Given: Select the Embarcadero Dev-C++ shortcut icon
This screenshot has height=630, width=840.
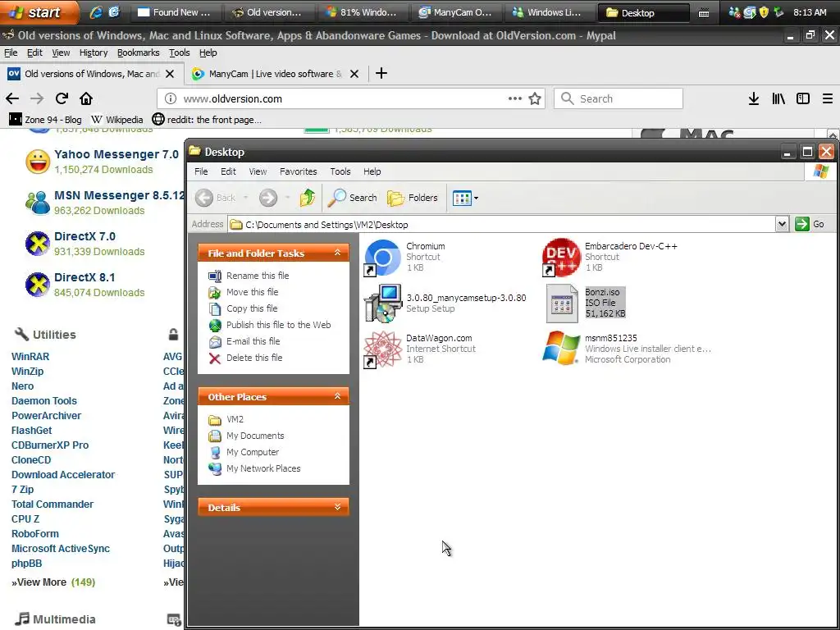Looking at the screenshot, I should click(x=561, y=258).
